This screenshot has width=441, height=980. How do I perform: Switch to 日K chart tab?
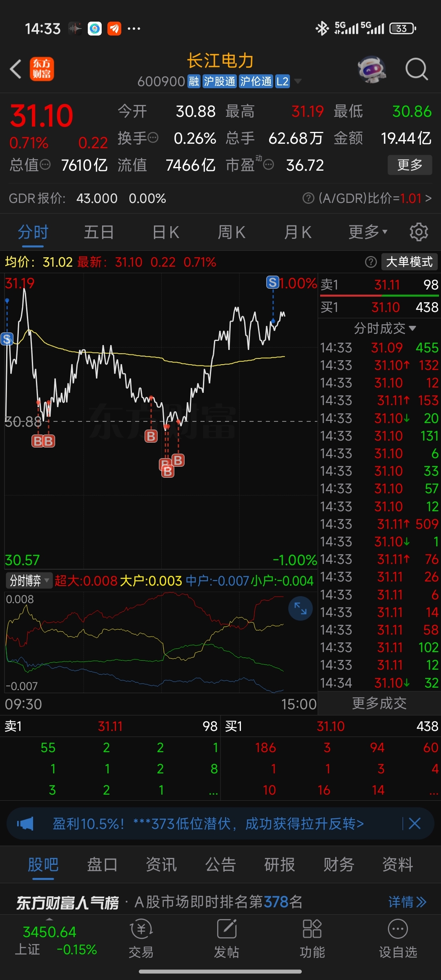tap(166, 232)
